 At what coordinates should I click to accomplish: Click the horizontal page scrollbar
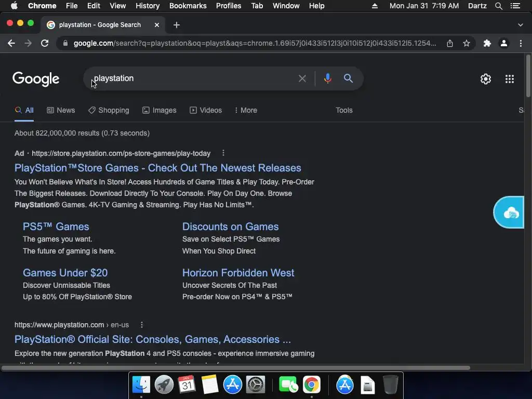(236, 368)
